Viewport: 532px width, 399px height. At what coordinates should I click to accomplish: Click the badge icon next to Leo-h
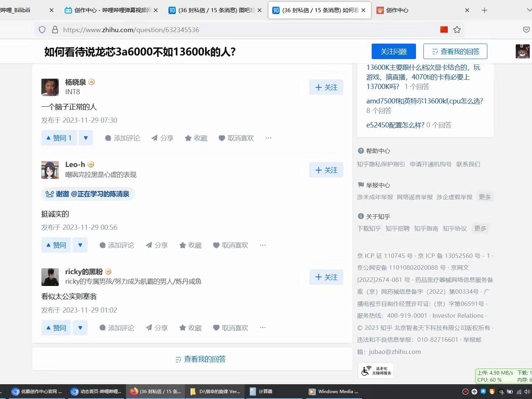tap(91, 164)
